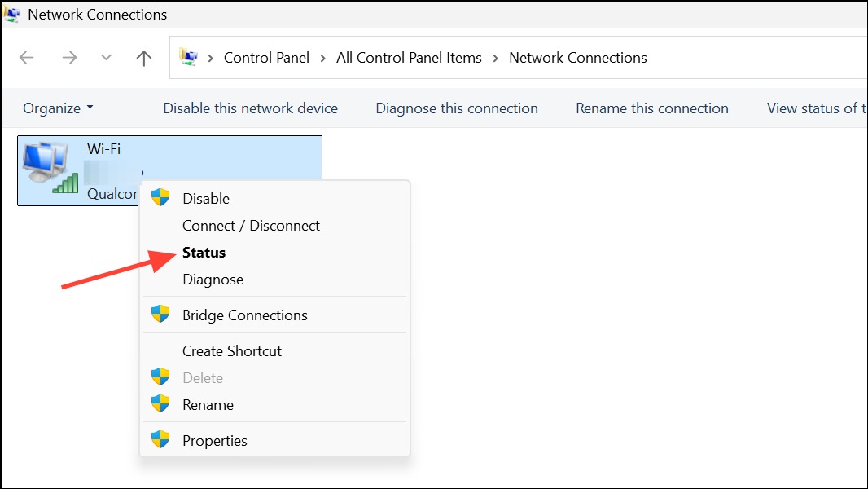Click the address bar network icon
The height and width of the screenshot is (489, 868).
click(188, 57)
